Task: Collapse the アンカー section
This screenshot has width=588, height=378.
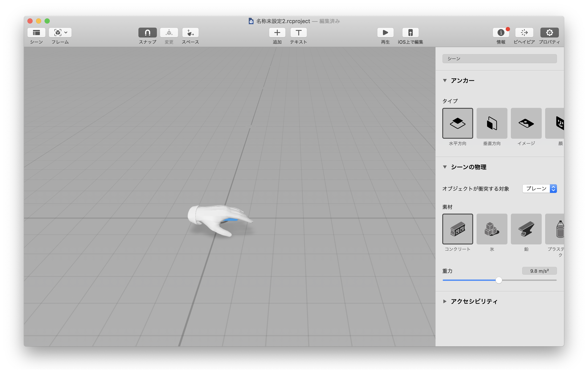Action: (444, 80)
